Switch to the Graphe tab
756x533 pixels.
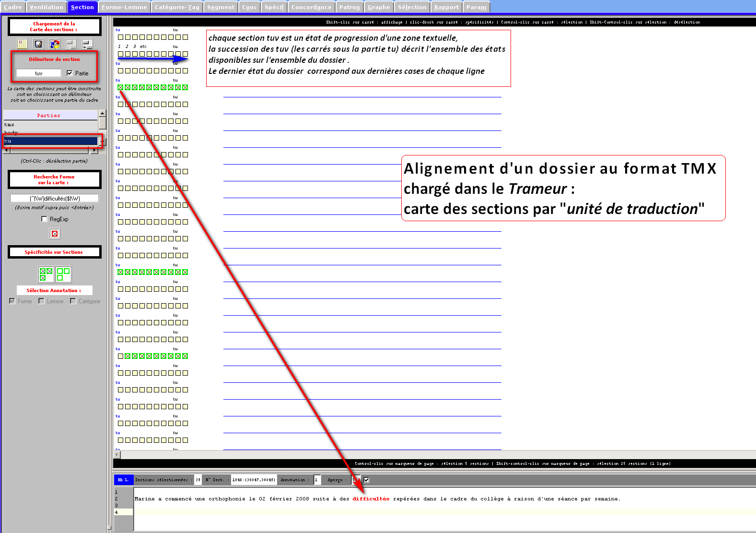(378, 7)
